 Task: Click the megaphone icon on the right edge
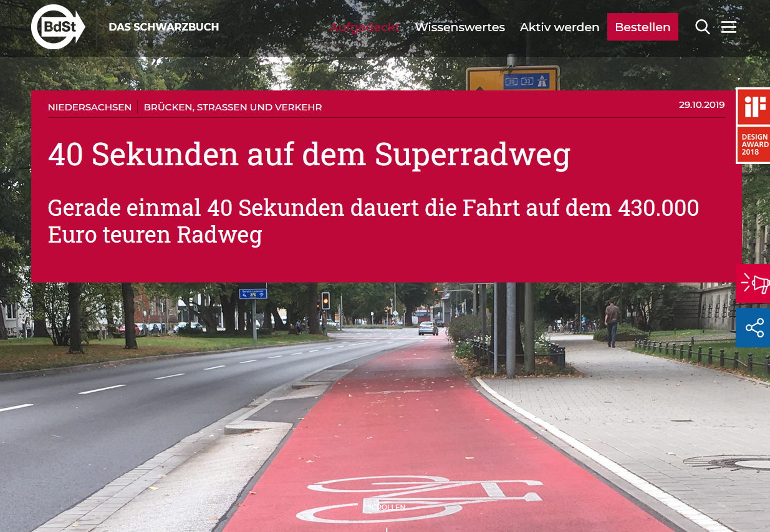coord(753,284)
